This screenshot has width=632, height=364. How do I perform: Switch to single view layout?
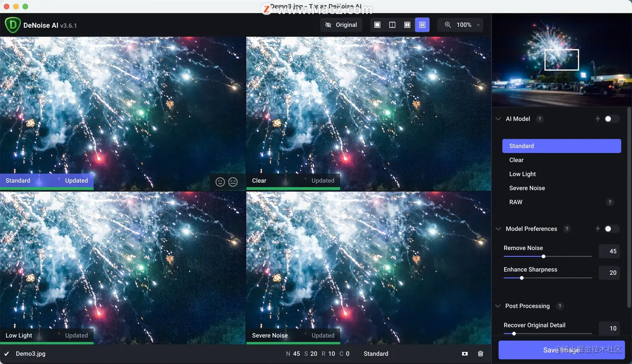pos(377,25)
